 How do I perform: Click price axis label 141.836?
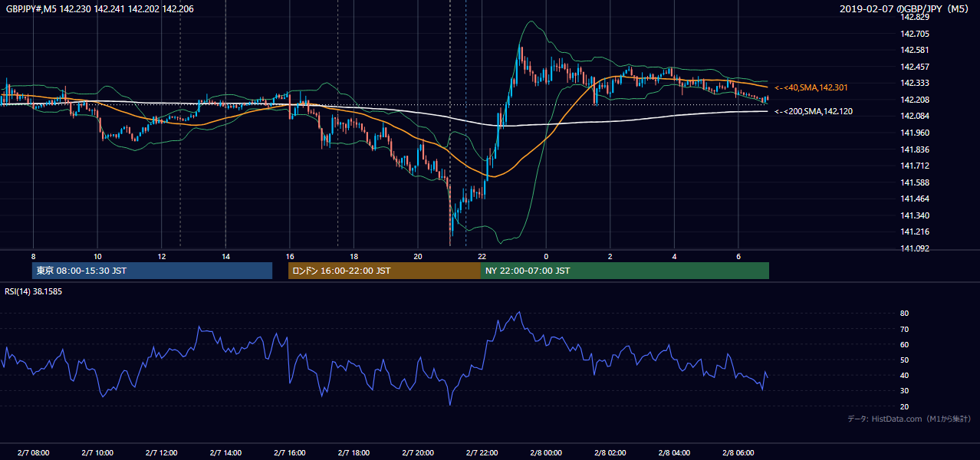pyautogui.click(x=914, y=149)
